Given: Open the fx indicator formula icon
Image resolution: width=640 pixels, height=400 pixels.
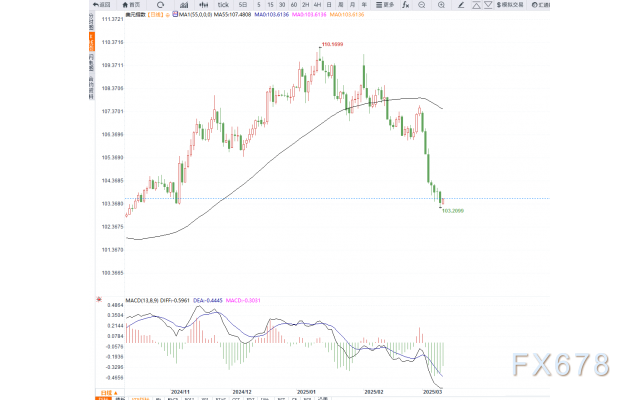Looking at the screenshot, I should tap(407, 5).
